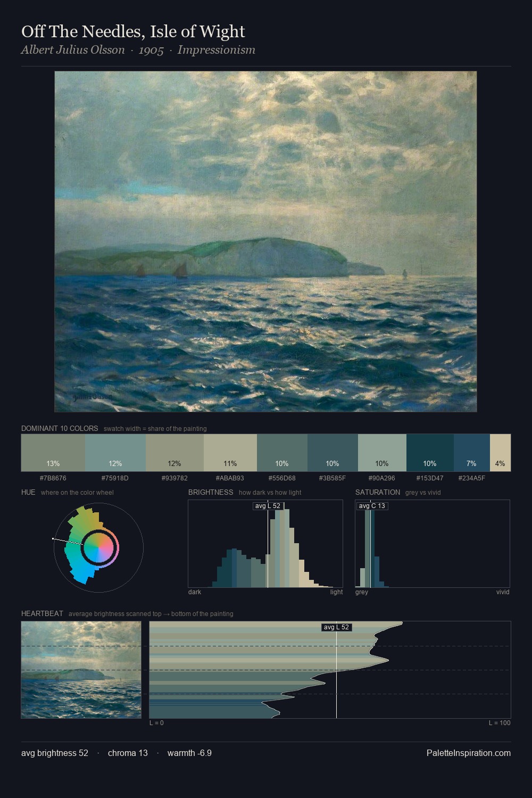The height and width of the screenshot is (798, 532).
Task: Click the 'dark' axis label
Action: click(x=195, y=592)
